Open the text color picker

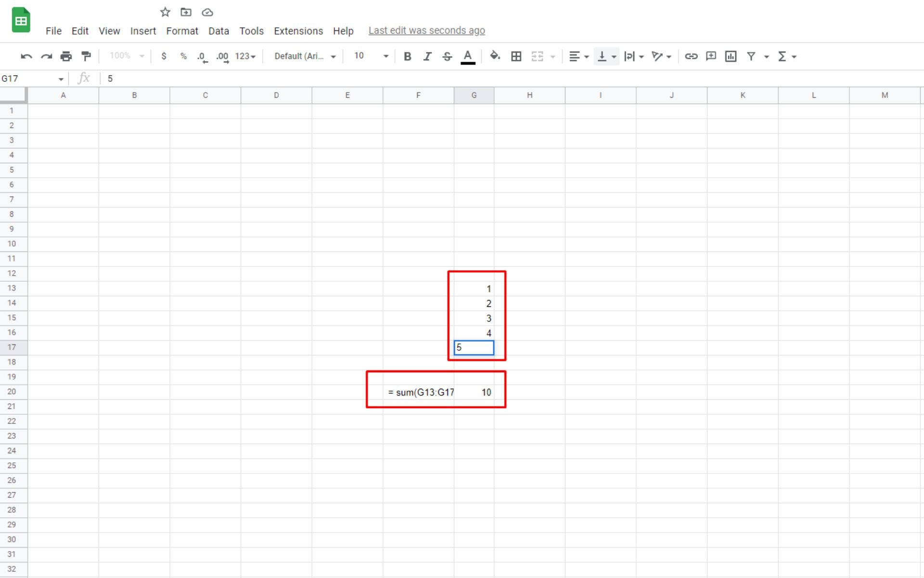click(x=468, y=57)
